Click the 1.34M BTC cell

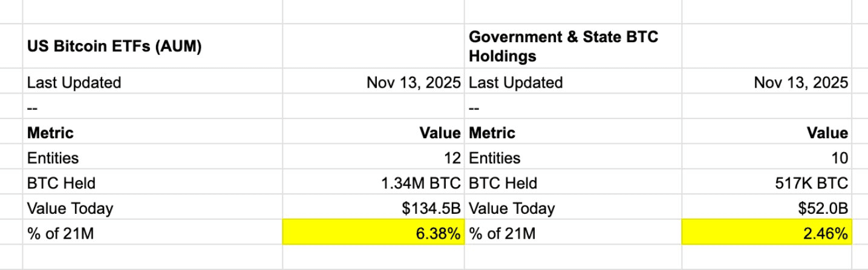coord(423,183)
